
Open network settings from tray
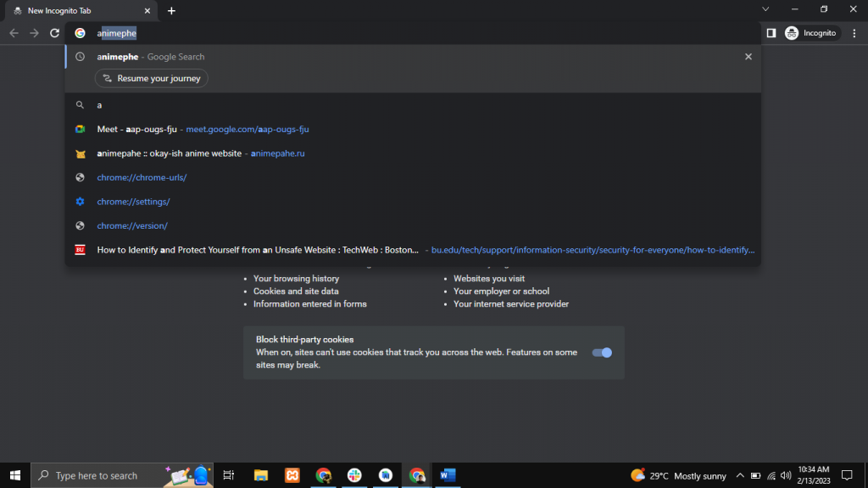(771, 476)
